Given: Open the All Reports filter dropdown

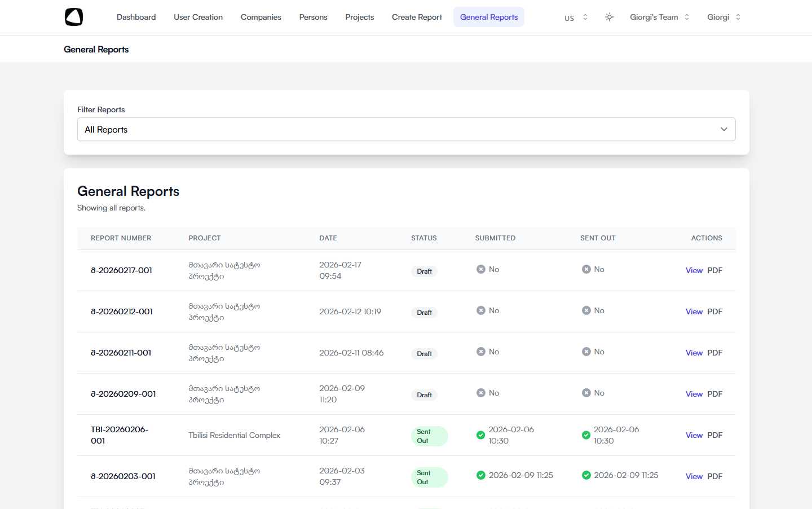Looking at the screenshot, I should click(x=406, y=129).
